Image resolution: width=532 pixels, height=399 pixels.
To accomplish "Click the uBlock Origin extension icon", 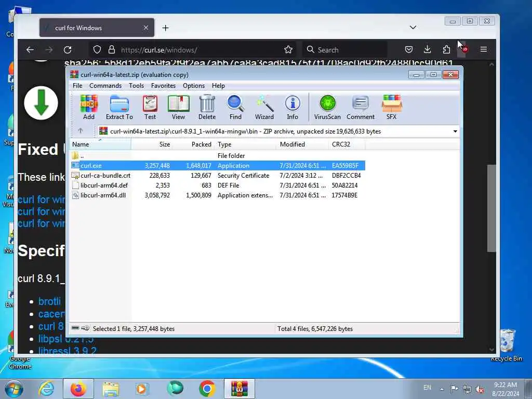I will (464, 49).
